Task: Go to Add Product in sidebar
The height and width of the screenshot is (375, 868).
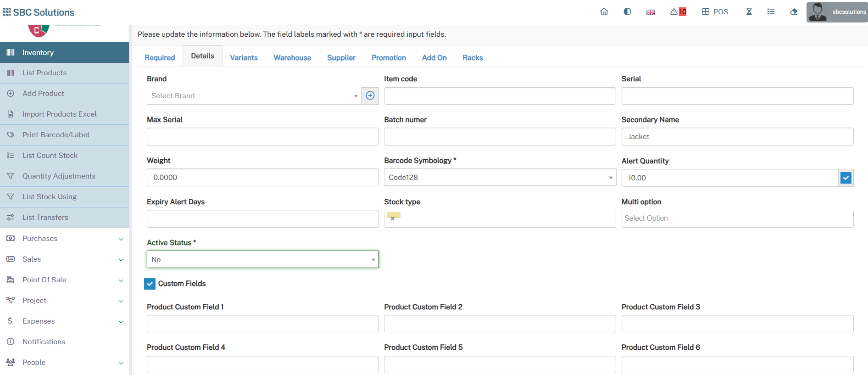Action: (x=43, y=94)
